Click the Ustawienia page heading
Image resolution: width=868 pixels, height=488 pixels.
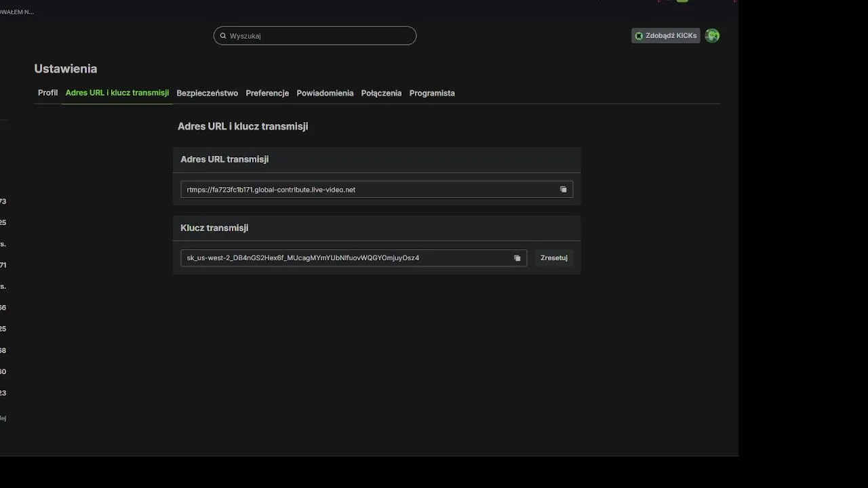point(66,68)
